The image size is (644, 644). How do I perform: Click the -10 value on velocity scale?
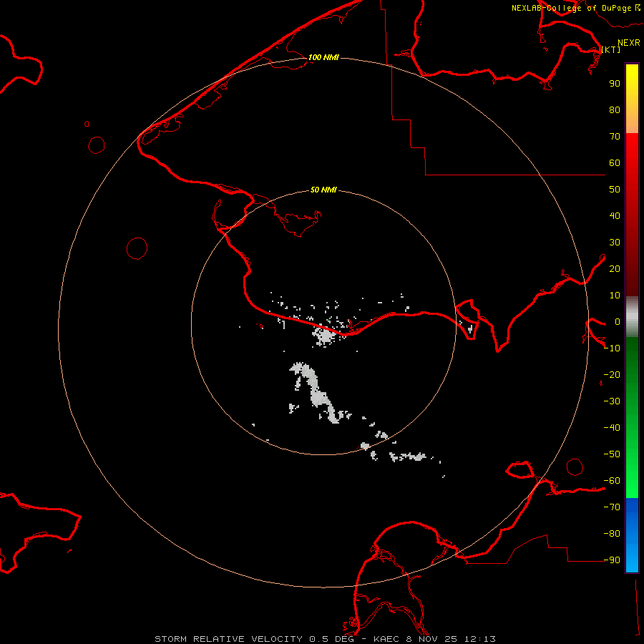612,348
